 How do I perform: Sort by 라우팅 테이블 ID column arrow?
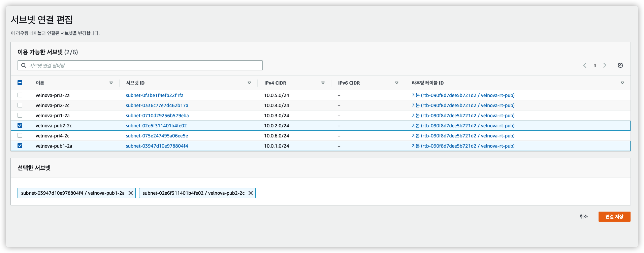point(622,83)
